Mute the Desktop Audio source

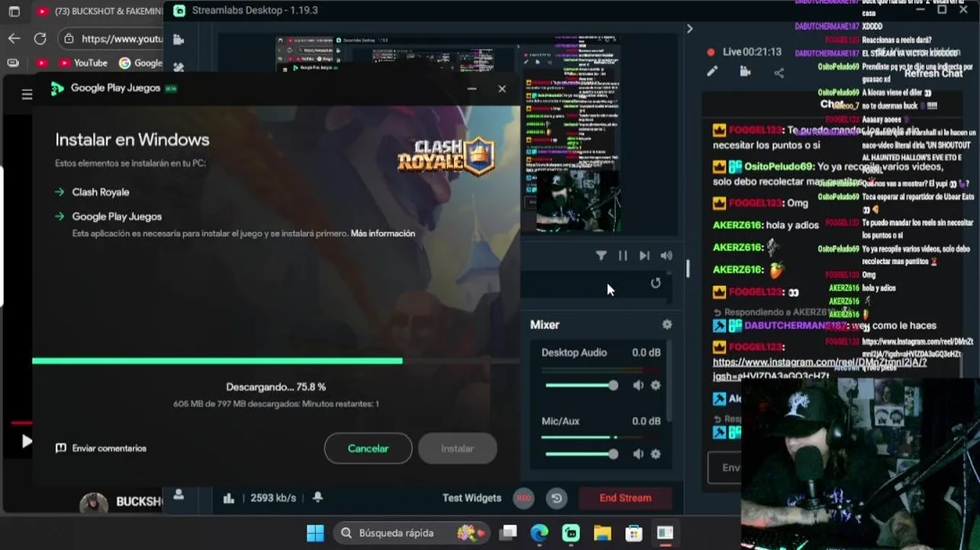coord(638,386)
